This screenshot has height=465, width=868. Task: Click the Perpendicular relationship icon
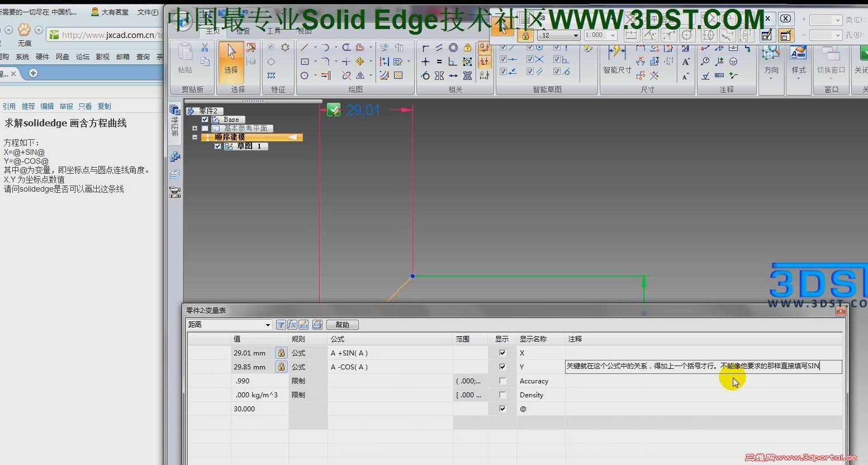(453, 61)
